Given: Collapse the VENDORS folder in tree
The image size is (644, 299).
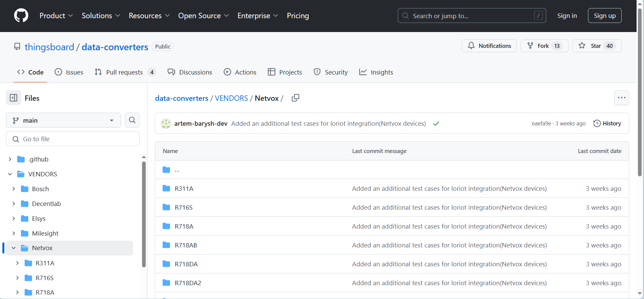Looking at the screenshot, I should click(x=10, y=174).
